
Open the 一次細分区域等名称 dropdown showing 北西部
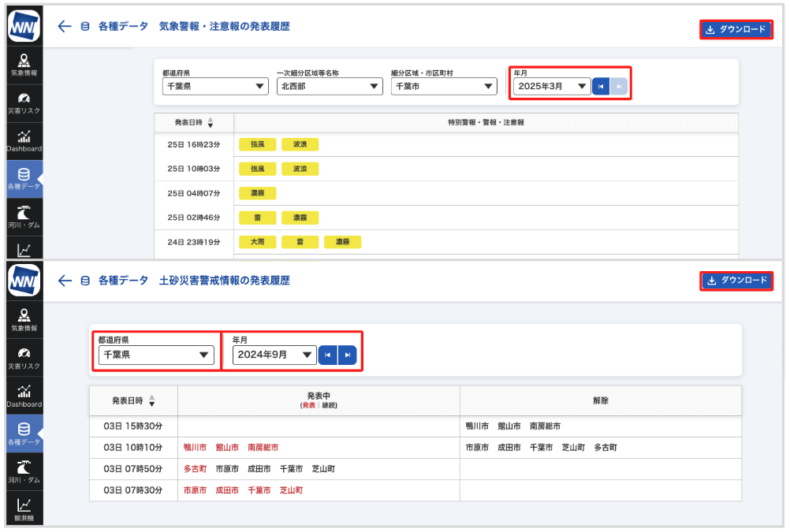(x=330, y=86)
